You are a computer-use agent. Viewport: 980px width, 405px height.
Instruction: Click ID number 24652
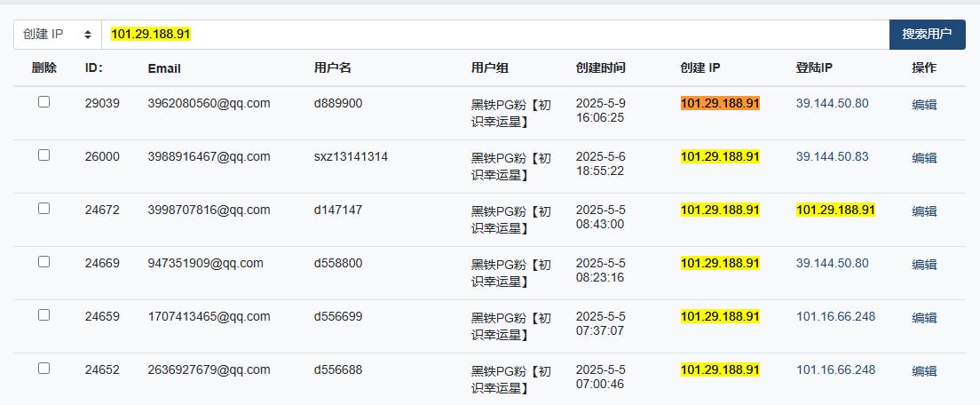(x=102, y=369)
